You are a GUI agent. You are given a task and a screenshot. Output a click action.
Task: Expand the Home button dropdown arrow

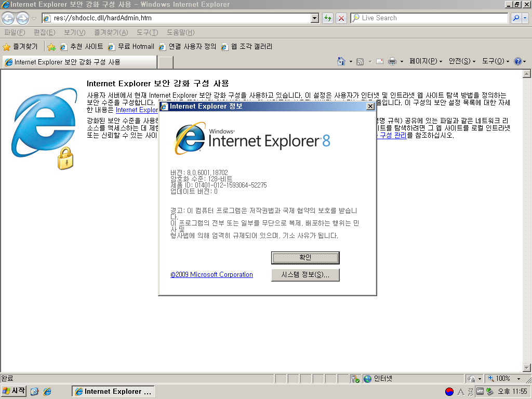tap(351, 62)
